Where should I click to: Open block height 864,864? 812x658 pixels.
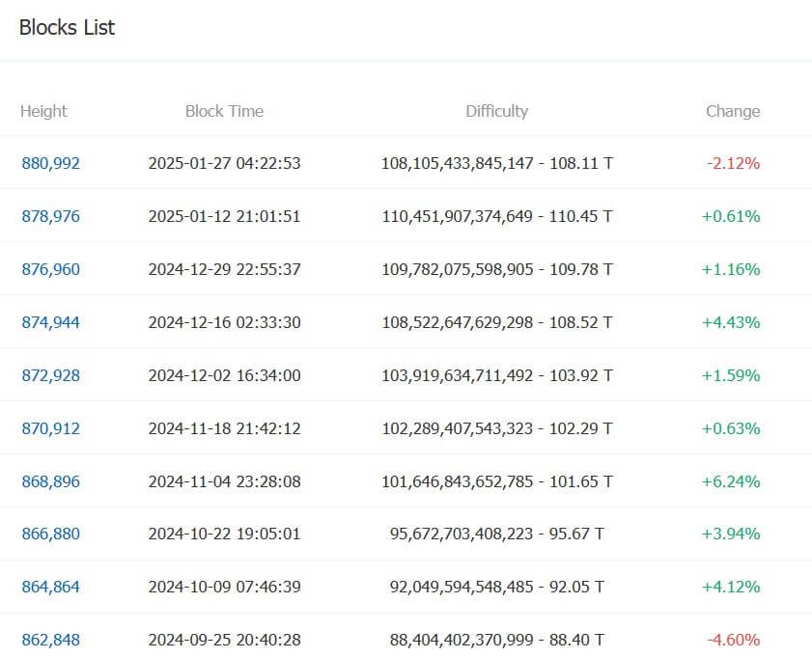pyautogui.click(x=50, y=587)
